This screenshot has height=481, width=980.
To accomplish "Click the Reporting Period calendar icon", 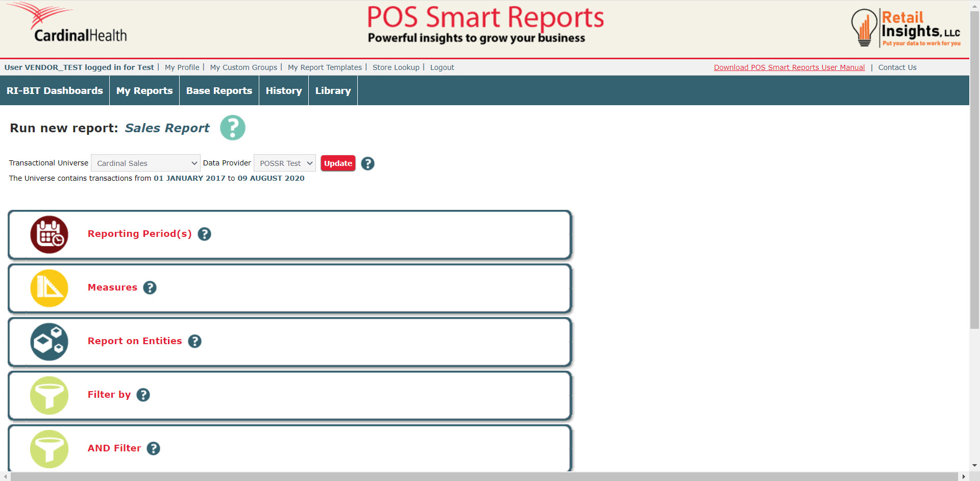I will pos(49,234).
